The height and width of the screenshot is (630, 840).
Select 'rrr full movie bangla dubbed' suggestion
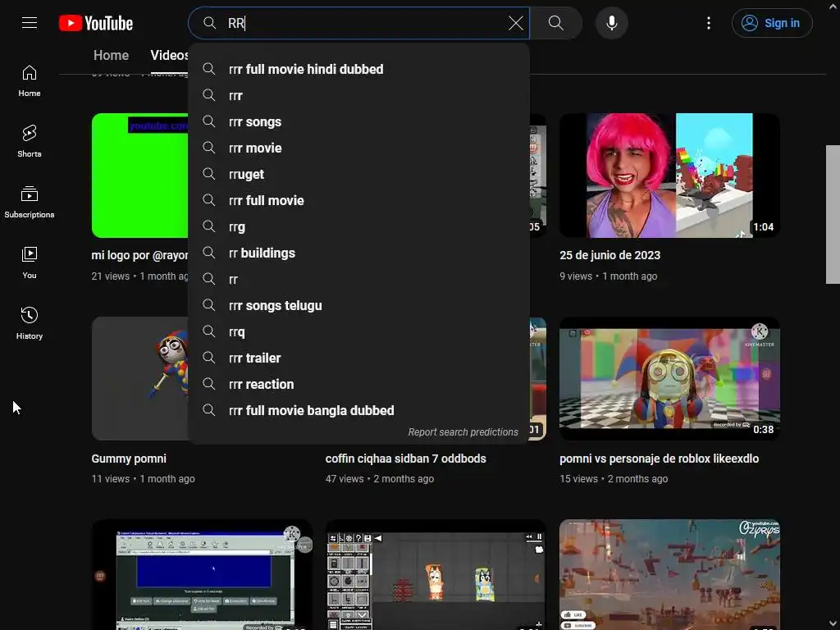[x=359, y=410]
